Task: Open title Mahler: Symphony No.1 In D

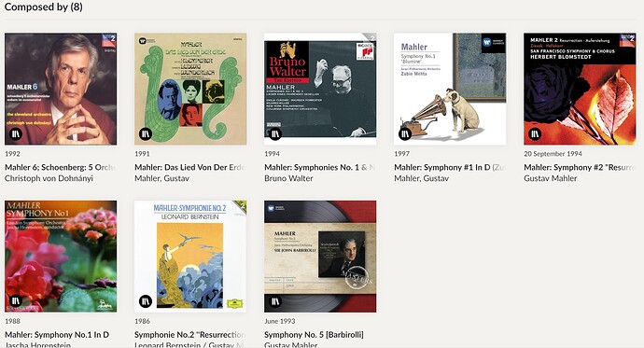Action: click(x=57, y=334)
